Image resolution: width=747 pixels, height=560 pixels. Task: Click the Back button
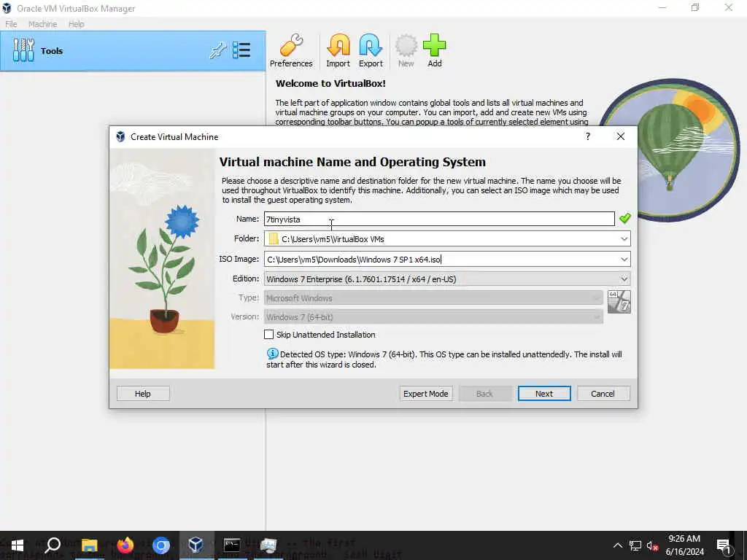pos(485,393)
